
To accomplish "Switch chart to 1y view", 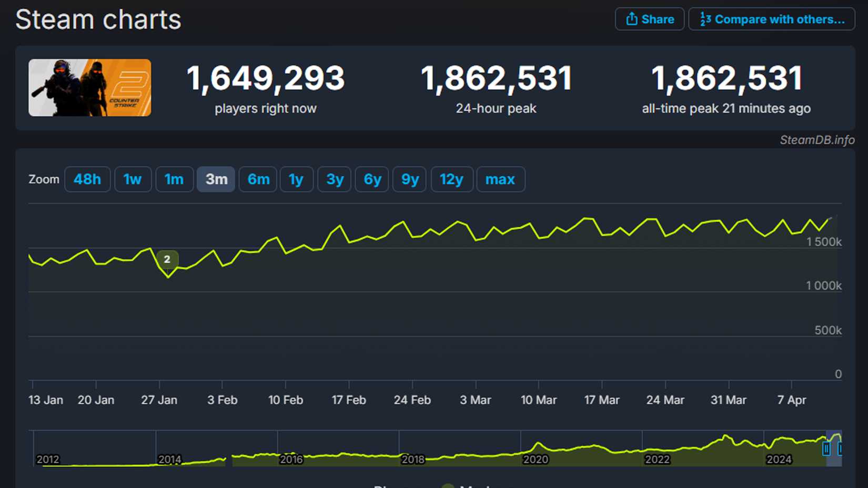I will [x=296, y=179].
